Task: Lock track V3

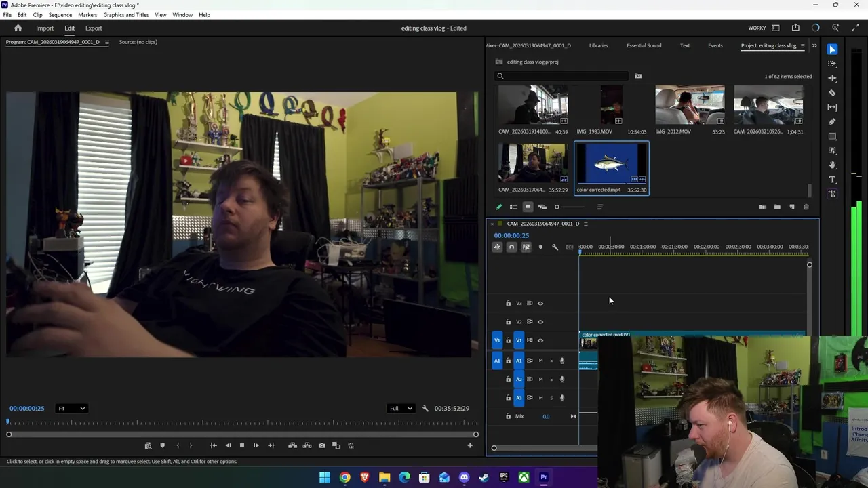Action: [x=508, y=303]
